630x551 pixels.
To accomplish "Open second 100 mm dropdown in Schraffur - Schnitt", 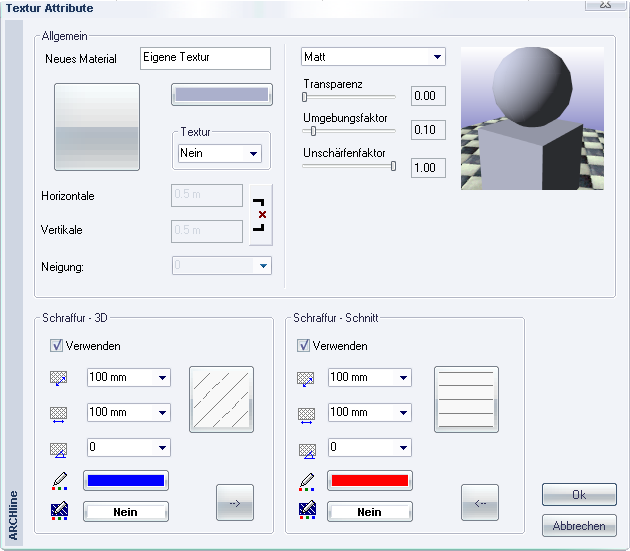I will [370, 412].
